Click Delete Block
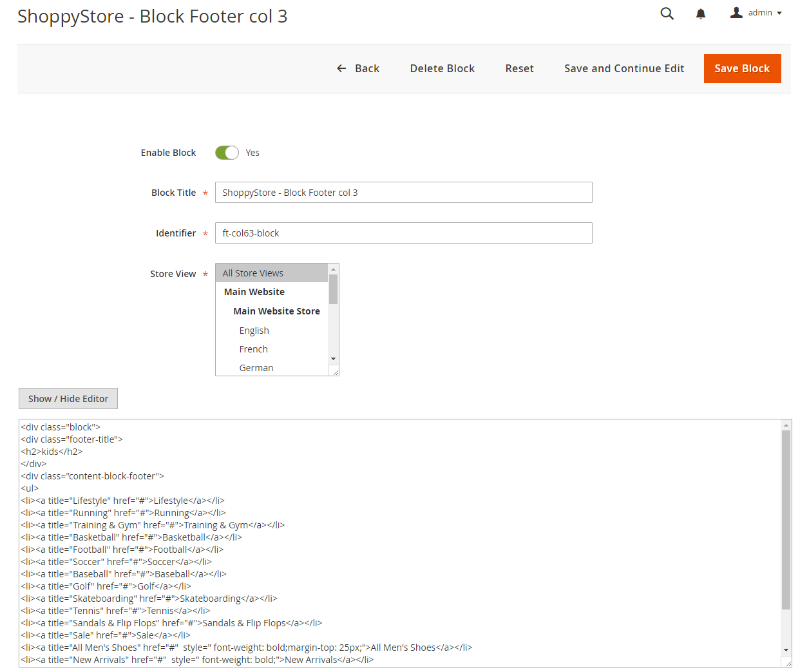 [x=443, y=68]
